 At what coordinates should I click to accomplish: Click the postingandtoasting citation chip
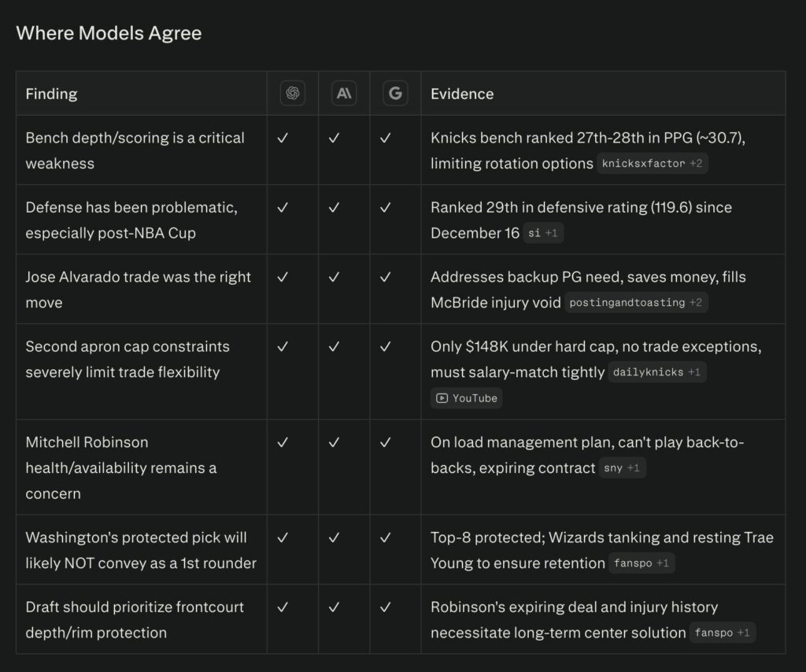point(636,302)
